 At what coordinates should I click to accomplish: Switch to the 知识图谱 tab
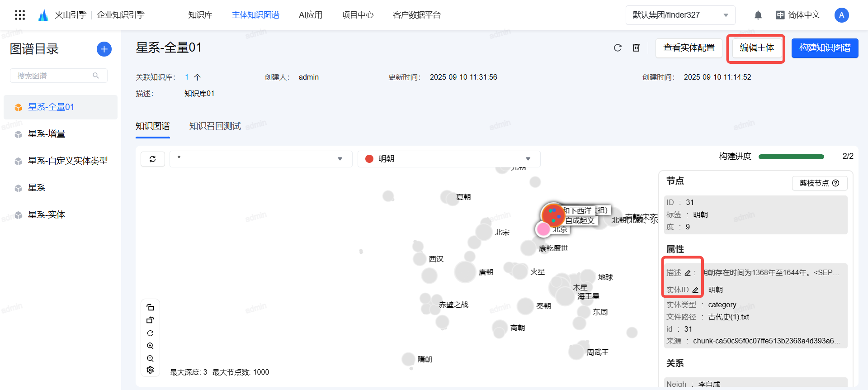(153, 126)
